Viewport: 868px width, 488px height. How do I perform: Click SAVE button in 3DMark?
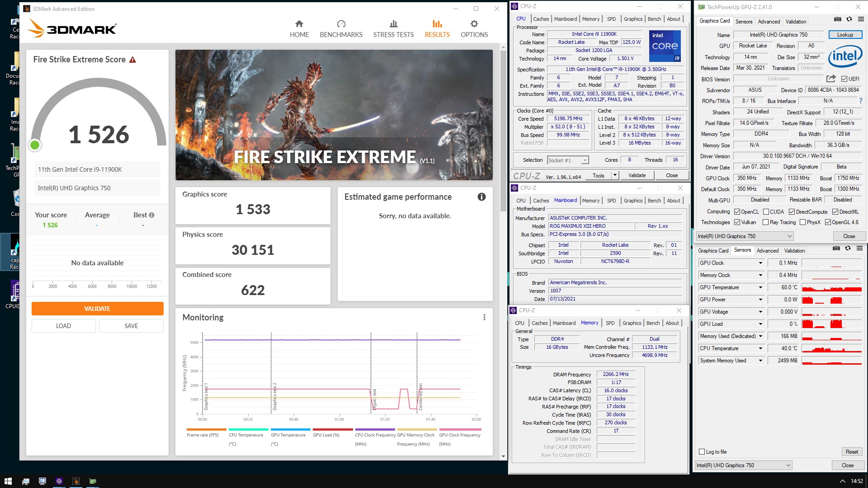pos(131,326)
